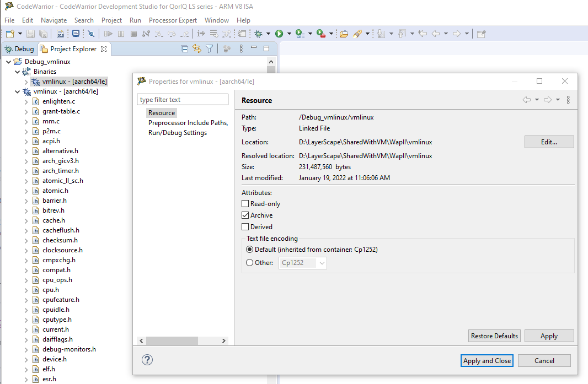Launch the program using the green Run icon

[x=279, y=33]
